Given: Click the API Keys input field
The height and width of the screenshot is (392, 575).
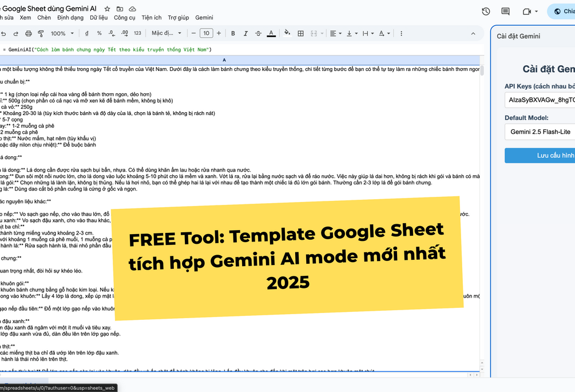Looking at the screenshot, I should coord(540,100).
